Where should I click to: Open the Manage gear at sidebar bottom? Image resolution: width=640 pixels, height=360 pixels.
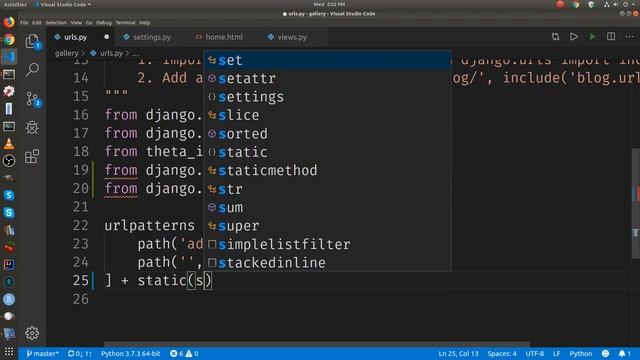(x=32, y=333)
